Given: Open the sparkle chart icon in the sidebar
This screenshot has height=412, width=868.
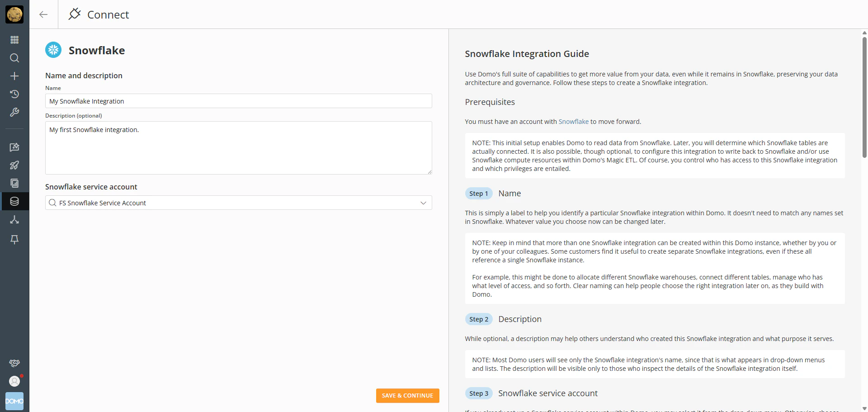Looking at the screenshot, I should pyautogui.click(x=14, y=147).
